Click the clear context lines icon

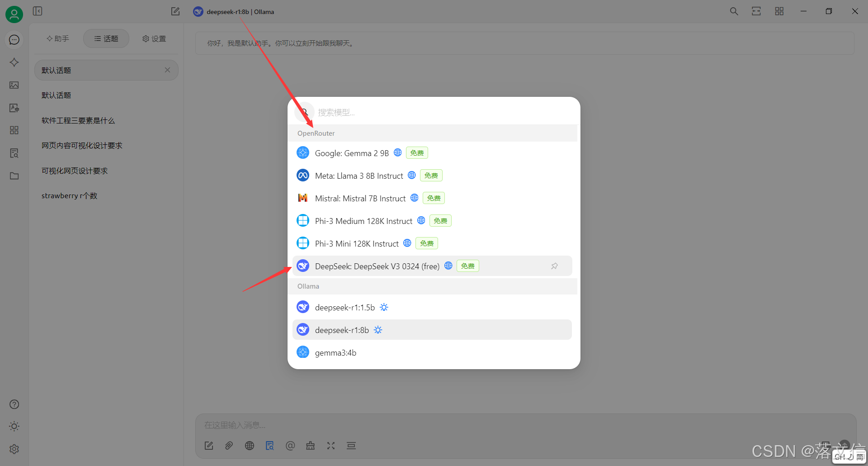tap(351, 446)
